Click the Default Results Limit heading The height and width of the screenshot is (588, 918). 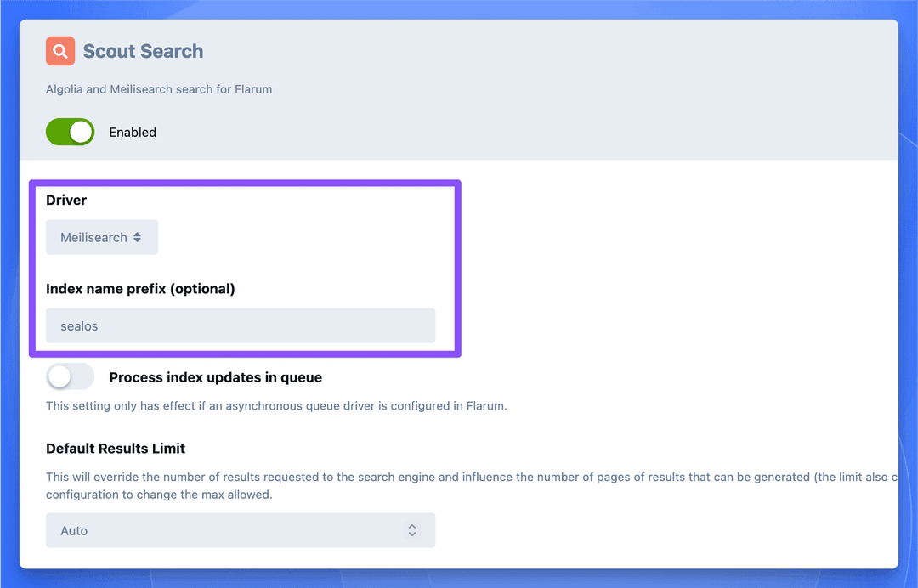tap(116, 449)
